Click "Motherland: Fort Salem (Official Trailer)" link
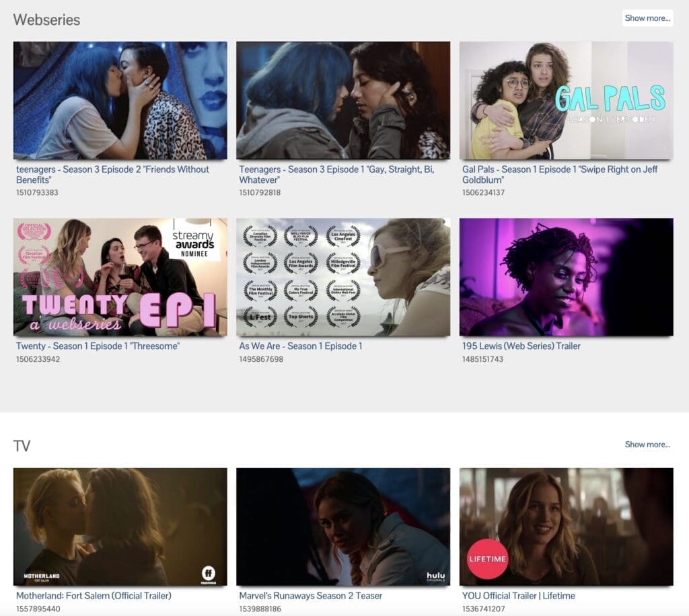This screenshot has height=616, width=689. (94, 596)
